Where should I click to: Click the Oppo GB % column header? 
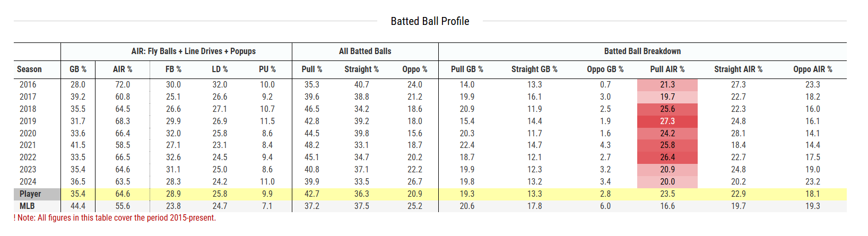tap(605, 69)
